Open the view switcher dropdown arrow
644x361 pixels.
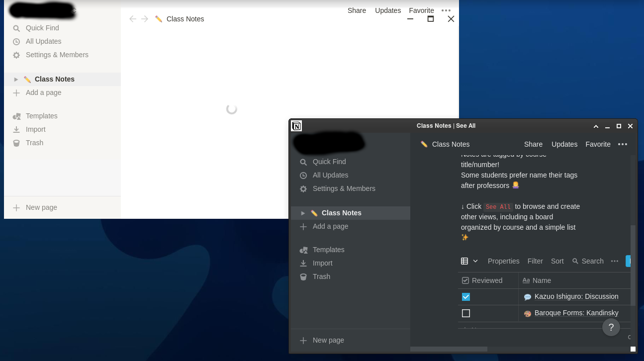pyautogui.click(x=474, y=261)
